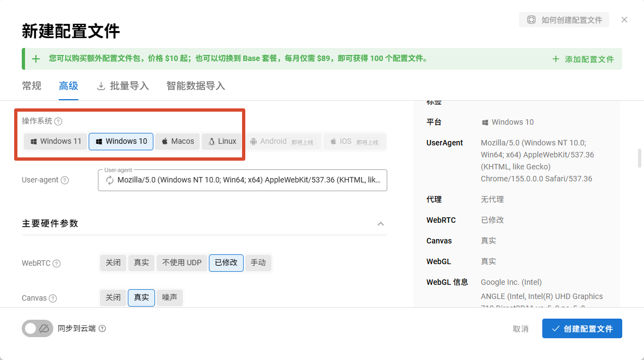Click the Android 即将上线 option

tap(283, 142)
